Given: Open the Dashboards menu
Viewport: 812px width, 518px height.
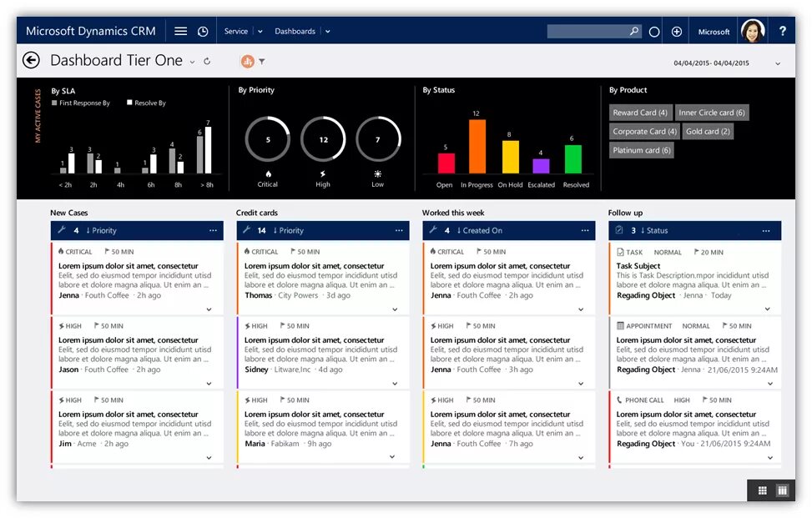Looking at the screenshot, I should pos(295,31).
